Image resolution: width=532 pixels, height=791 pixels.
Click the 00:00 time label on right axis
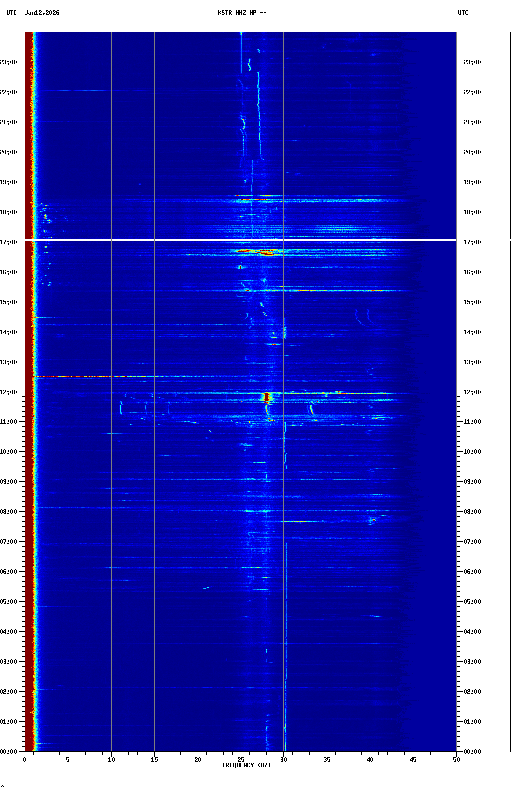(x=472, y=752)
